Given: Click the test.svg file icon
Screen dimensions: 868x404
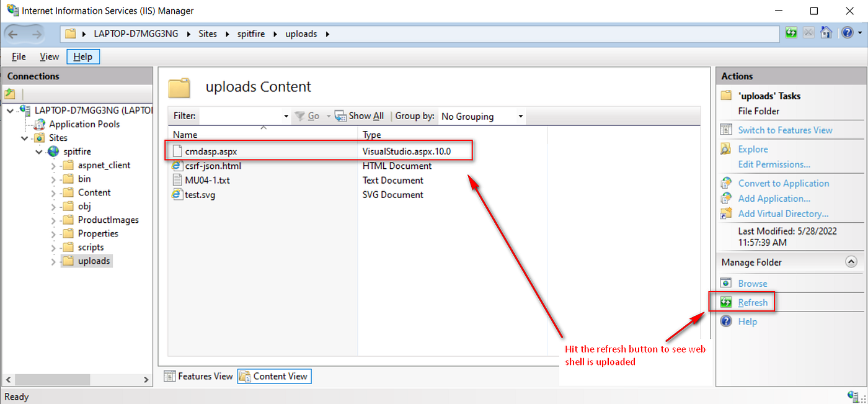Looking at the screenshot, I should (177, 194).
